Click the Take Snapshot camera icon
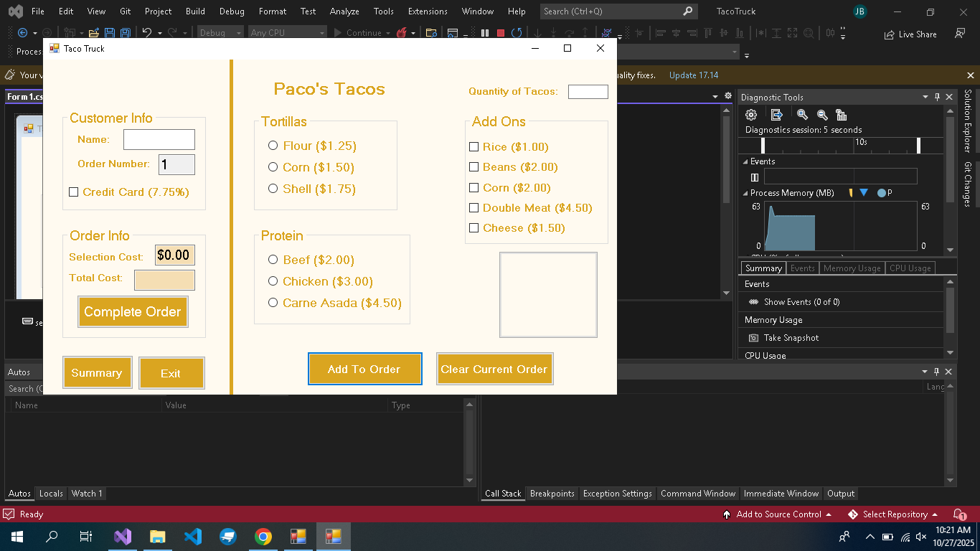This screenshot has width=980, height=551. [x=753, y=338]
